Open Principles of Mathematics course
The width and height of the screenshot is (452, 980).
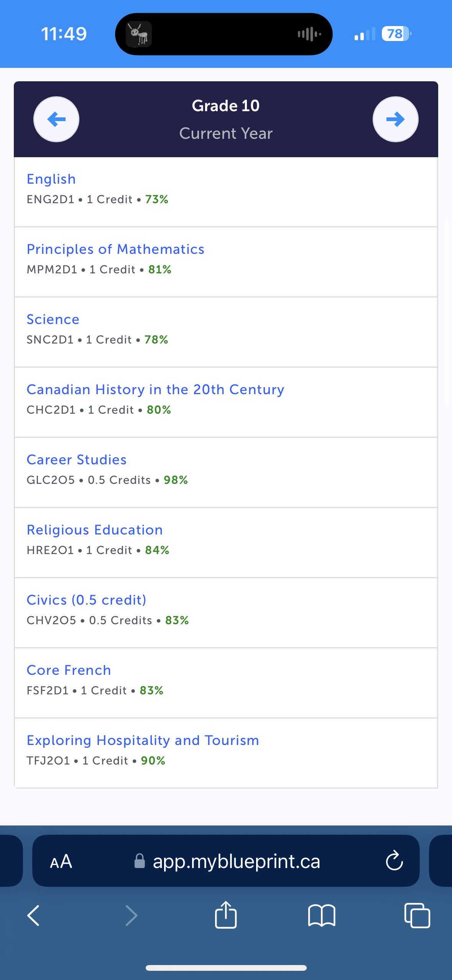[115, 249]
